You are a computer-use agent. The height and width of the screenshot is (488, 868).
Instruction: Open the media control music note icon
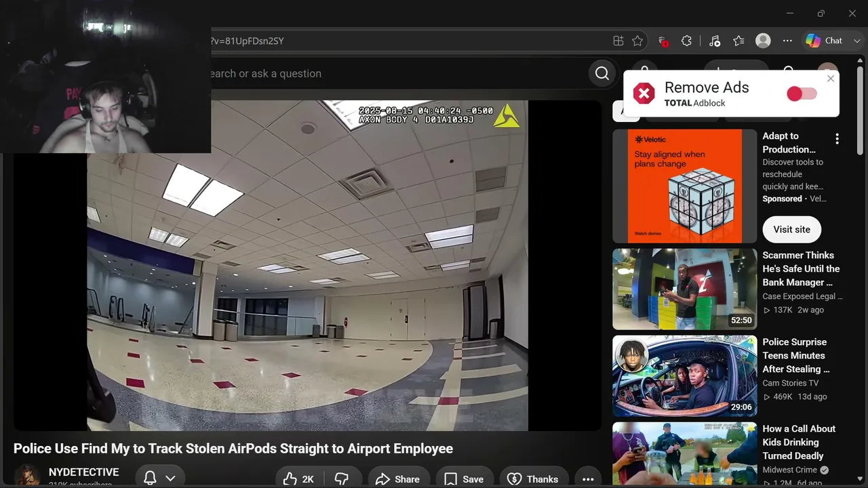tap(714, 41)
